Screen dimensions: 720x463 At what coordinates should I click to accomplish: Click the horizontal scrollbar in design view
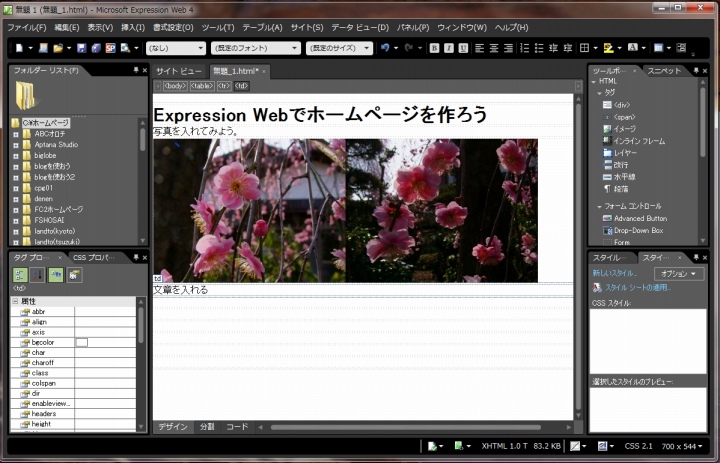(x=405, y=427)
